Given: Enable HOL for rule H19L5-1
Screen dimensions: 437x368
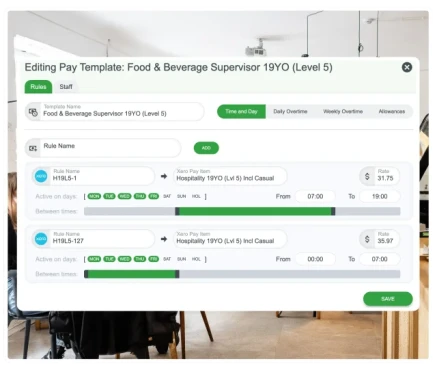Looking at the screenshot, I should coord(196,196).
